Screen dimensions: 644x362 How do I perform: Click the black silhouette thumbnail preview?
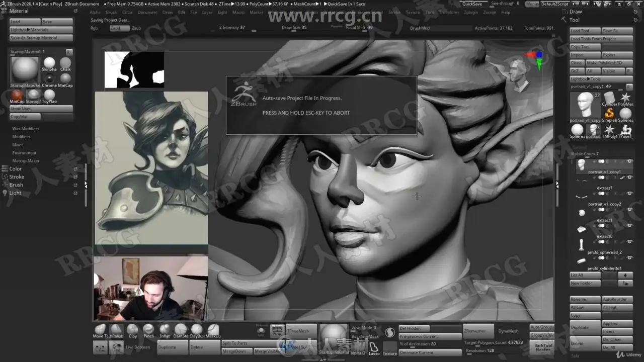(134, 69)
